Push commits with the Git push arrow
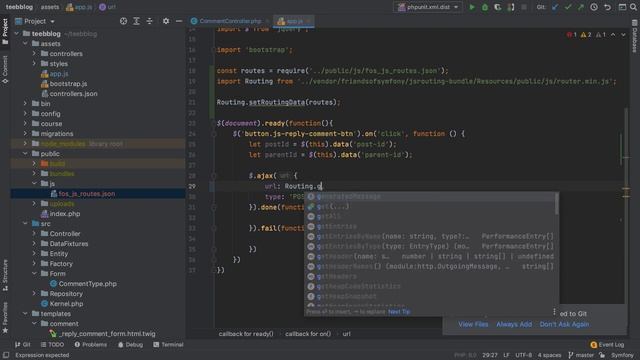The height and width of the screenshot is (360, 640). [x=580, y=7]
